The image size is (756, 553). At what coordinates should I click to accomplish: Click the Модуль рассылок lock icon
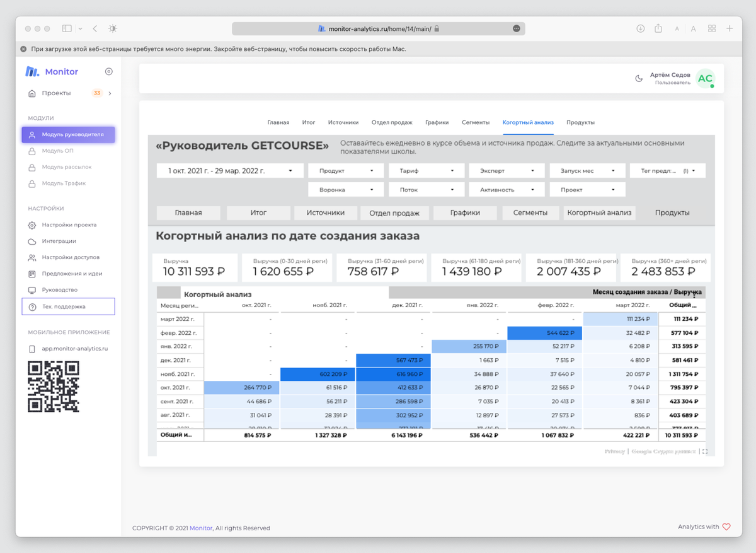tap(32, 168)
